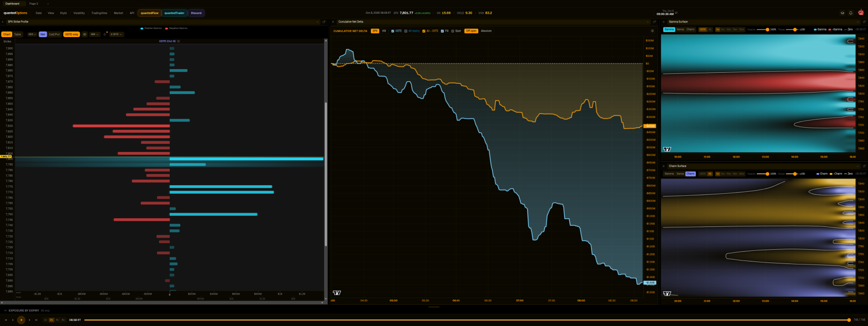Set playback speed to 4x

click(57, 320)
